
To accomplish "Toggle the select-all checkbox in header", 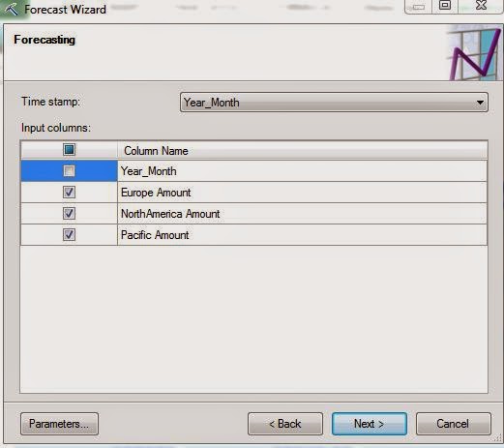I will tap(69, 150).
